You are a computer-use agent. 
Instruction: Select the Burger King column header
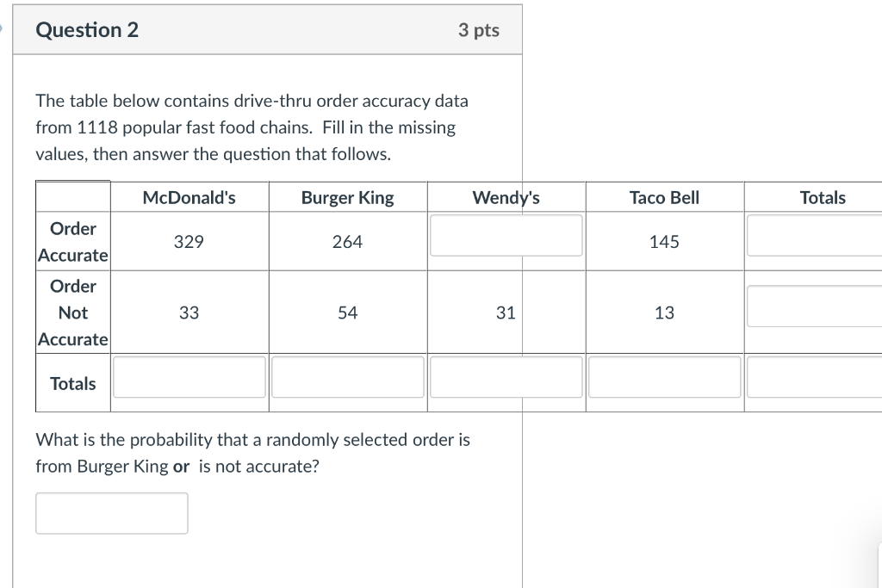(x=348, y=197)
